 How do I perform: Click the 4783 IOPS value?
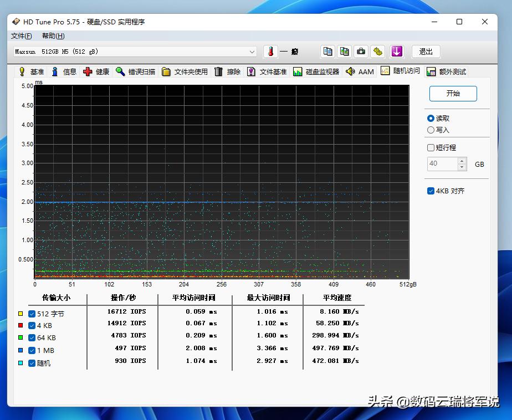[x=129, y=335]
